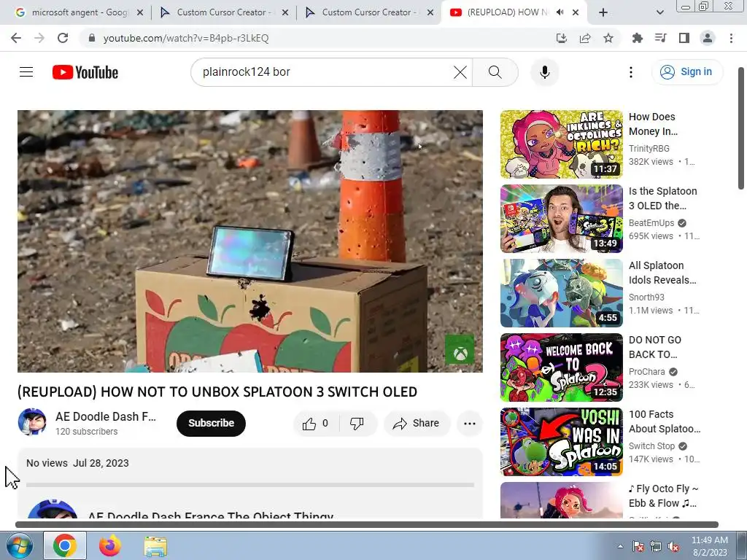Mute the tab via speaker icon
This screenshot has height=560, width=747.
560,12
